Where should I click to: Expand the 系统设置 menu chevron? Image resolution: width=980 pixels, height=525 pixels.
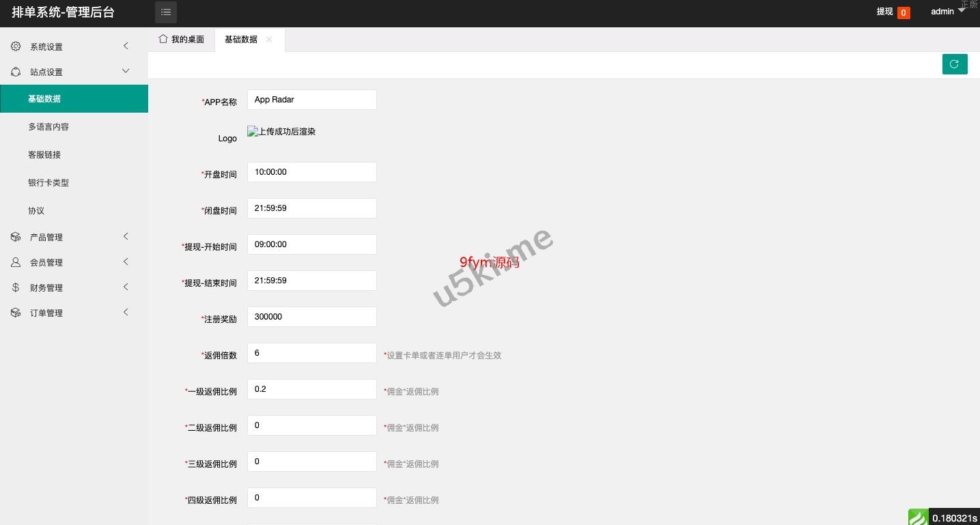[x=126, y=46]
